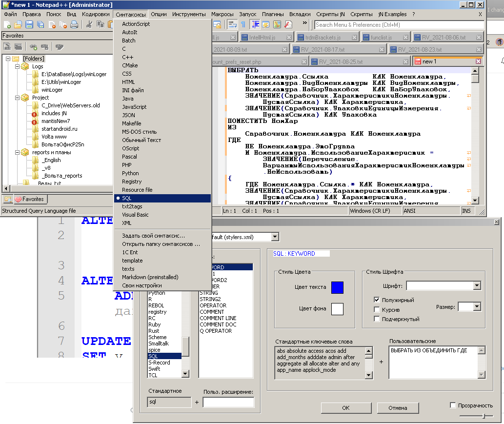The height and width of the screenshot is (424, 504).
Task: Click the Print toolbar icon
Action: click(x=74, y=24)
